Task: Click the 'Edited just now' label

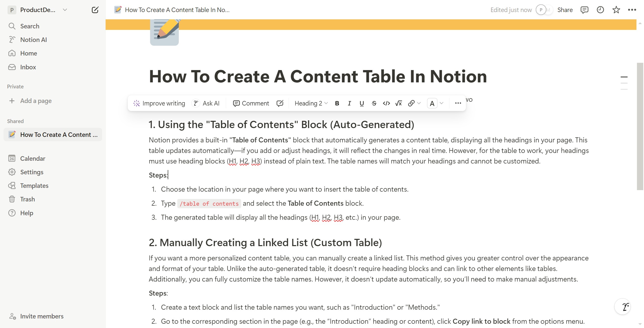Action: click(x=511, y=10)
